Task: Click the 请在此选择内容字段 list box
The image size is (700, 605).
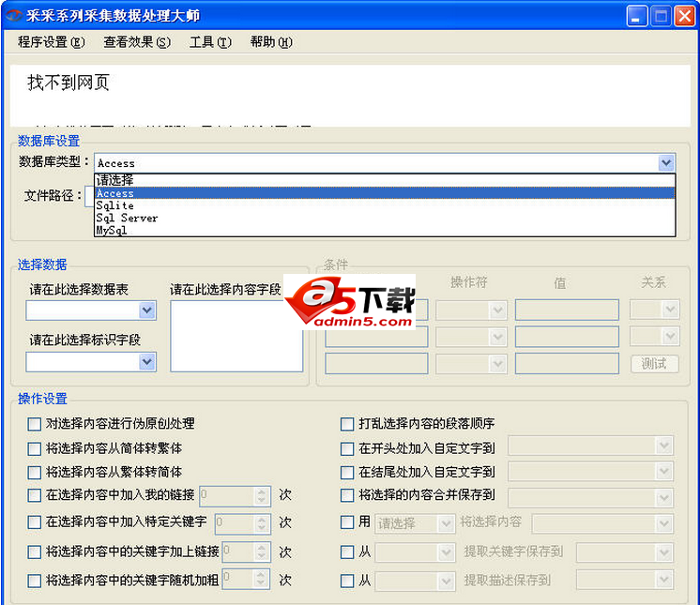Action: coord(236,336)
